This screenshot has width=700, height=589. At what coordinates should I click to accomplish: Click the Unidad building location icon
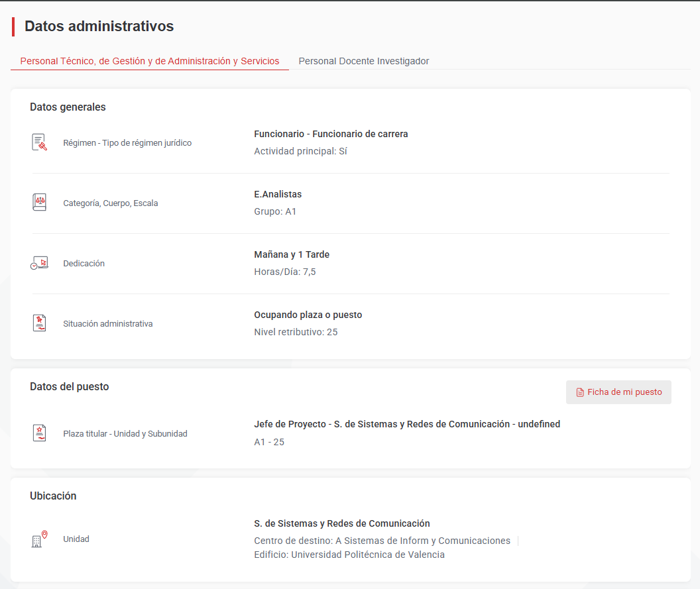tap(40, 539)
